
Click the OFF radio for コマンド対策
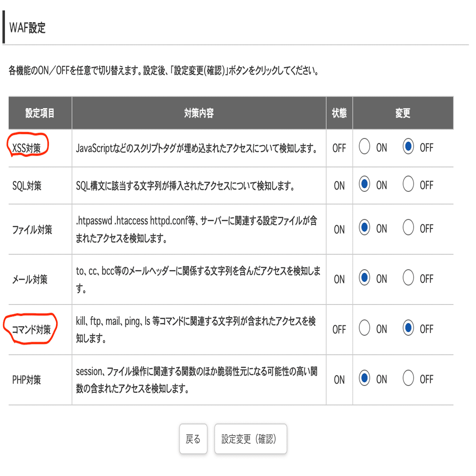click(409, 329)
